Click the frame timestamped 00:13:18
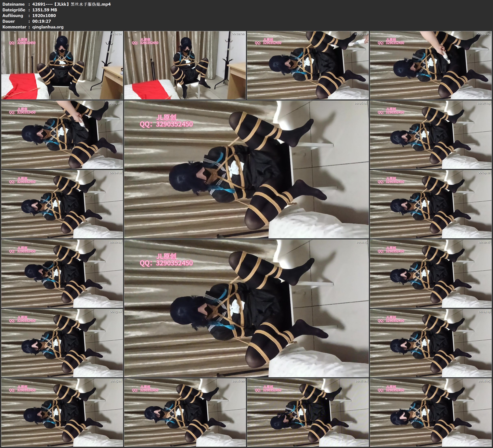The image size is (493, 448). [x=62, y=343]
